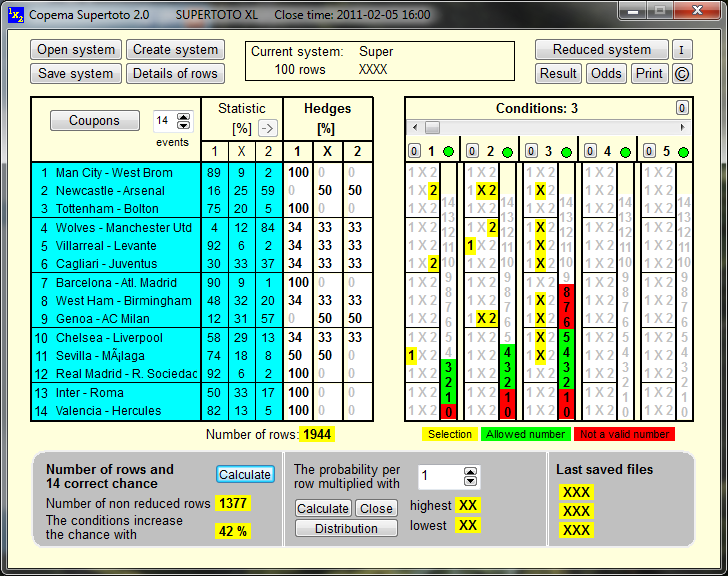Viewport: 728px width, 576px height.
Task: Open first last-saved file XXX
Action: 576,492
